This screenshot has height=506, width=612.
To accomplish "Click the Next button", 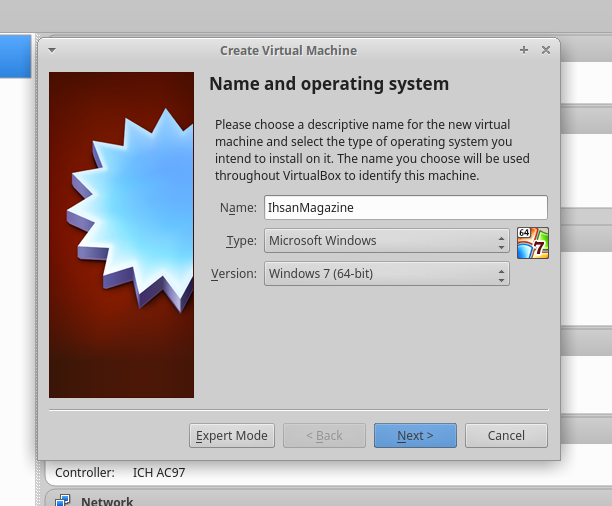I will click(x=415, y=435).
